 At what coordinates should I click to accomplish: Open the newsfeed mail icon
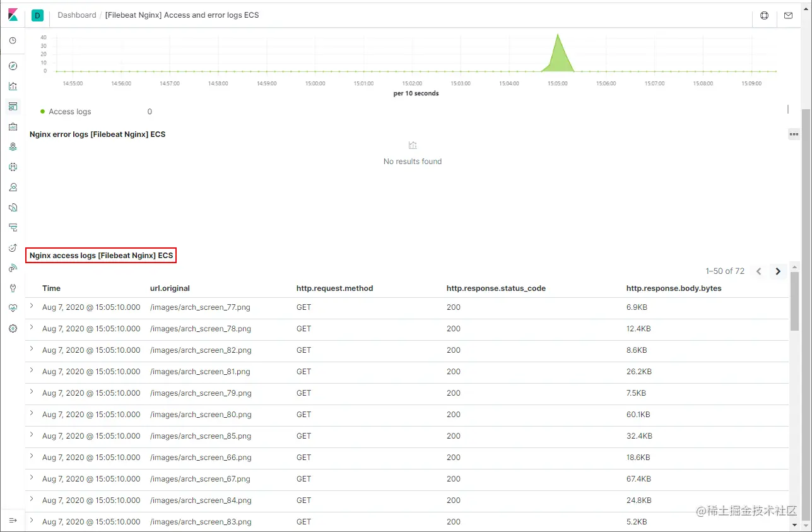click(788, 15)
